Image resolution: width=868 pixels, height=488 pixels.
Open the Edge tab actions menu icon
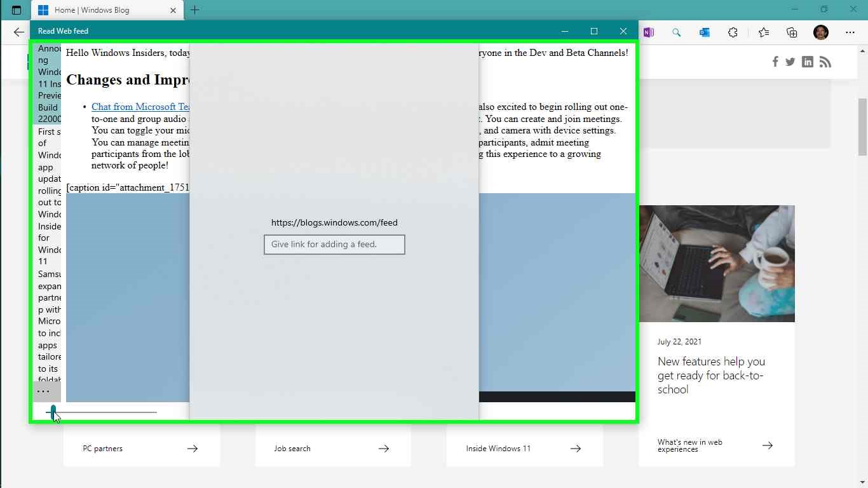pos(17,10)
